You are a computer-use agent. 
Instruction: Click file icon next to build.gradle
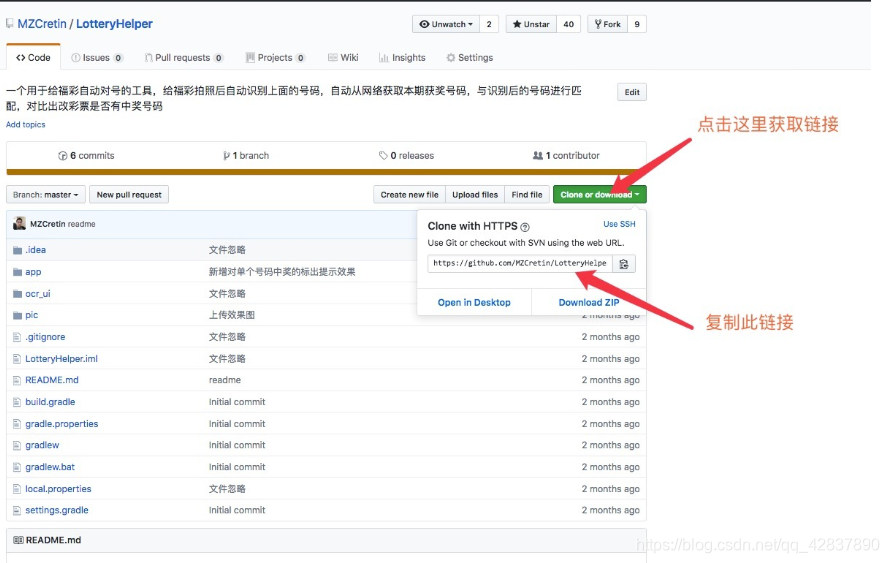(17, 402)
